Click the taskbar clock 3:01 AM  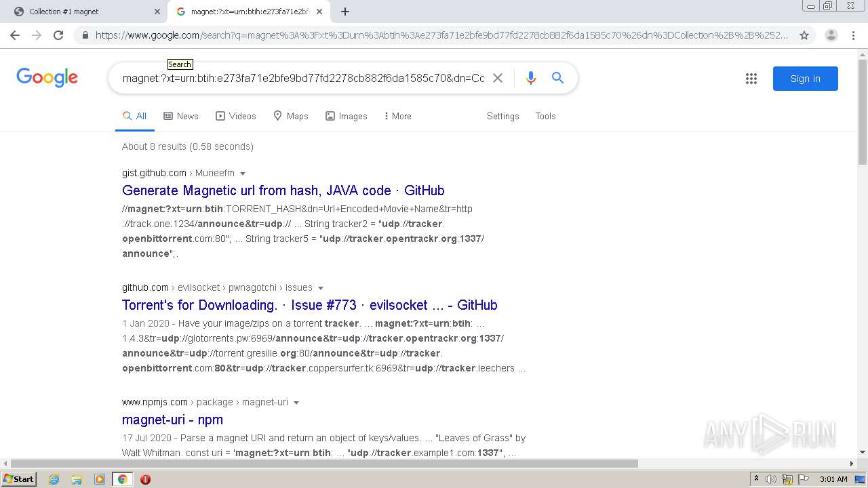tap(833, 479)
